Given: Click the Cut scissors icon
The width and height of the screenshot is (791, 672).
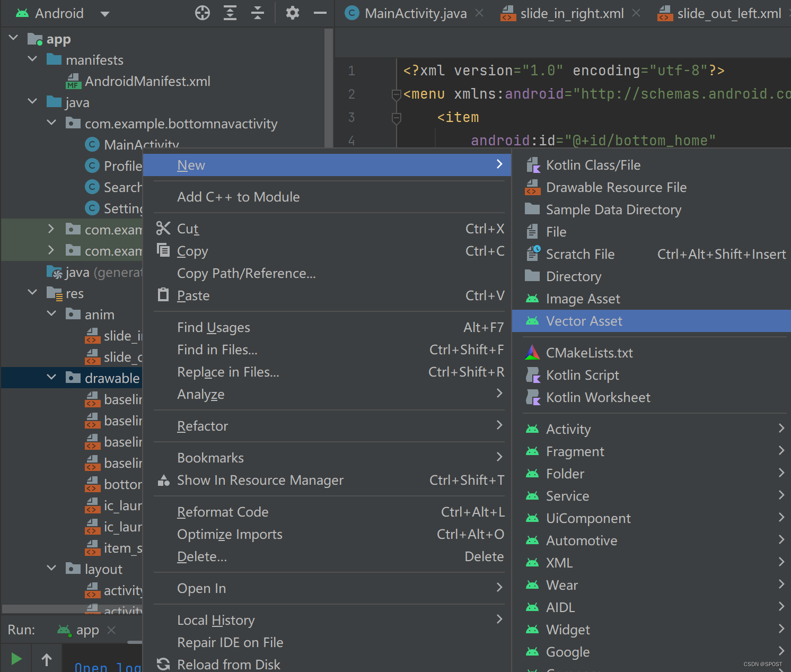Looking at the screenshot, I should click(163, 228).
